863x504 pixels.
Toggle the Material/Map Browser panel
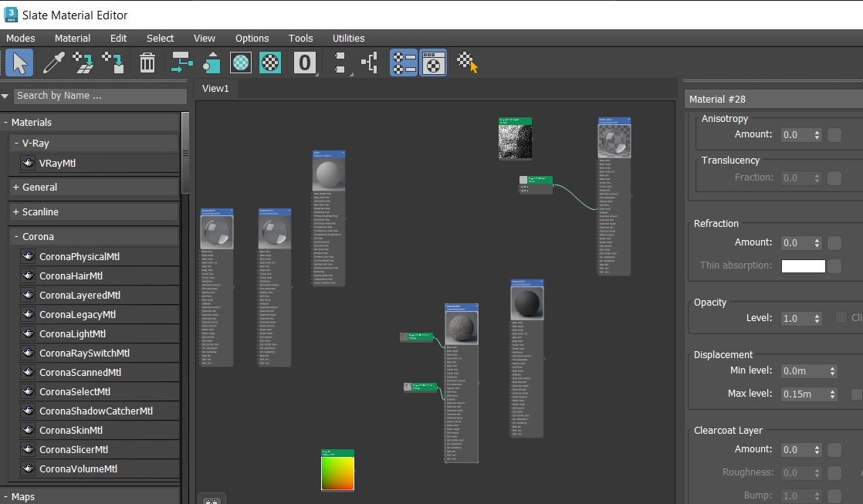point(404,63)
